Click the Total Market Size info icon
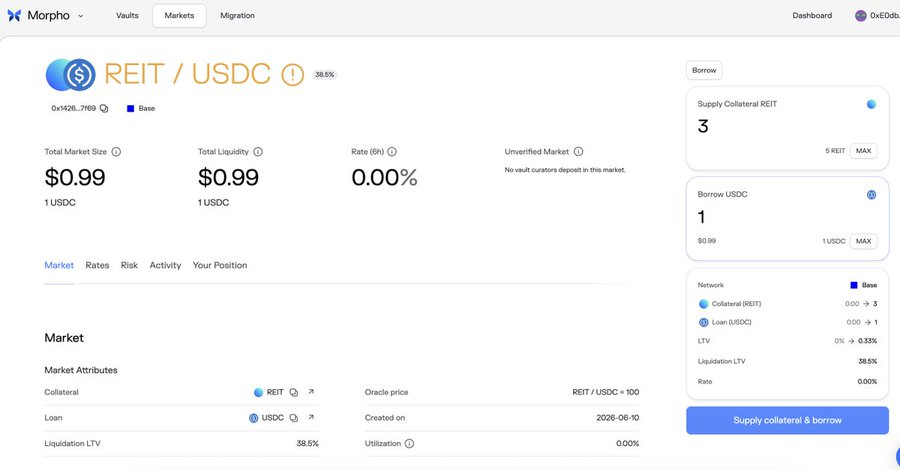Viewport: 900px width, 470px height. pyautogui.click(x=116, y=152)
